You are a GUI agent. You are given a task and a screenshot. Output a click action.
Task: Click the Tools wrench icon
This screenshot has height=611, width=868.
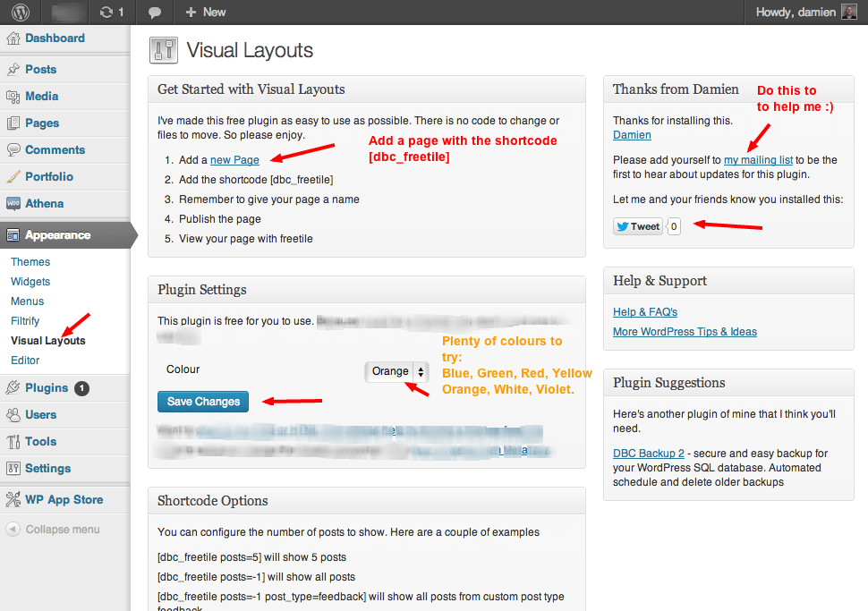(x=13, y=442)
